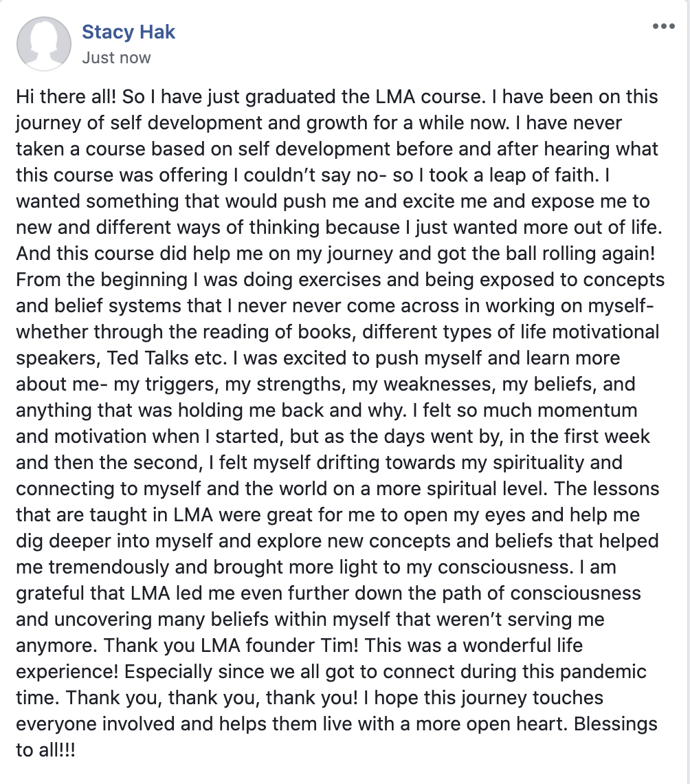
Task: Open the three-dot post options menu
Action: [663, 27]
